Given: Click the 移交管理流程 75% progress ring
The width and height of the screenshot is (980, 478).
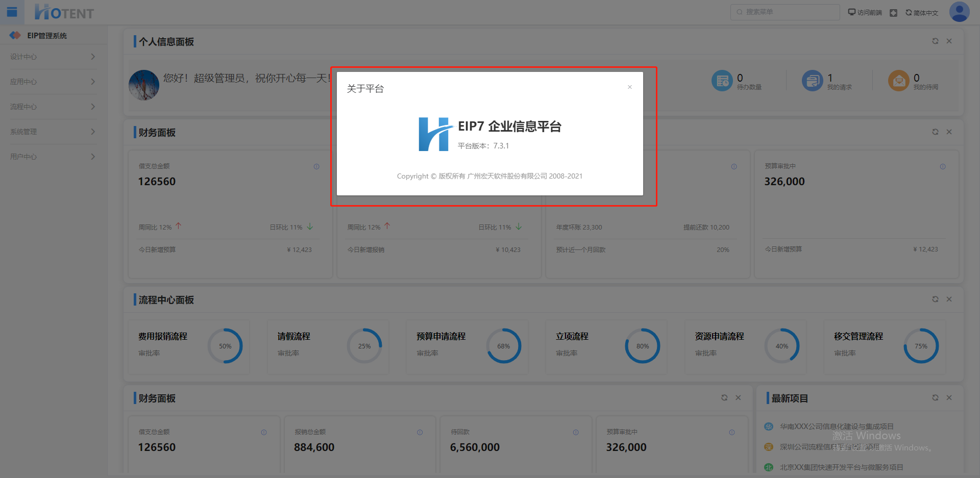Looking at the screenshot, I should [x=921, y=346].
